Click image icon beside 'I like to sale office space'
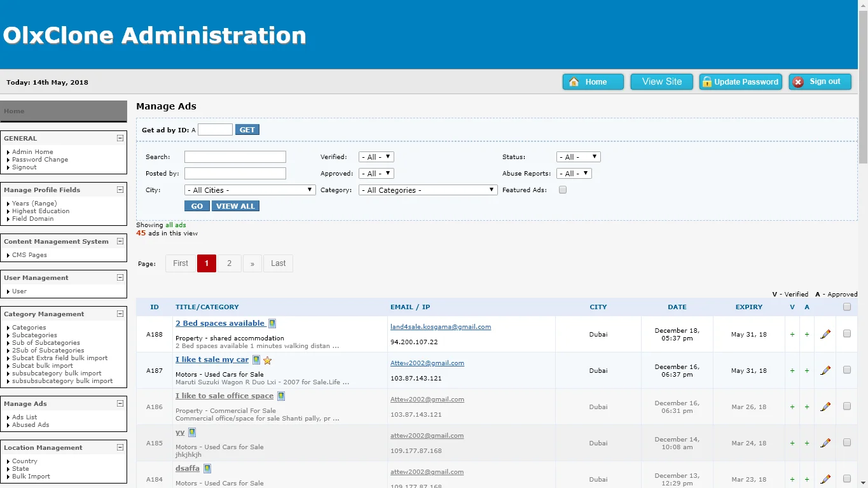Viewport: 868px width, 488px height. [281, 396]
